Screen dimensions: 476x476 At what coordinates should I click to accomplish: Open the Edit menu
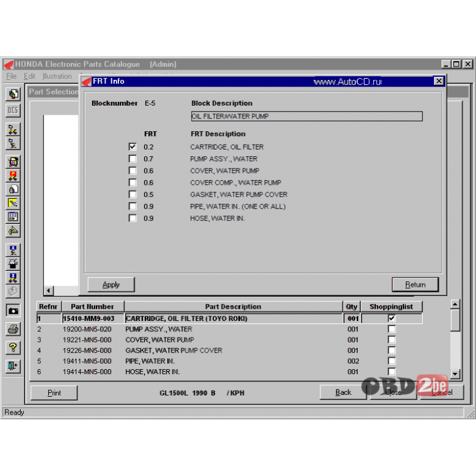click(29, 76)
